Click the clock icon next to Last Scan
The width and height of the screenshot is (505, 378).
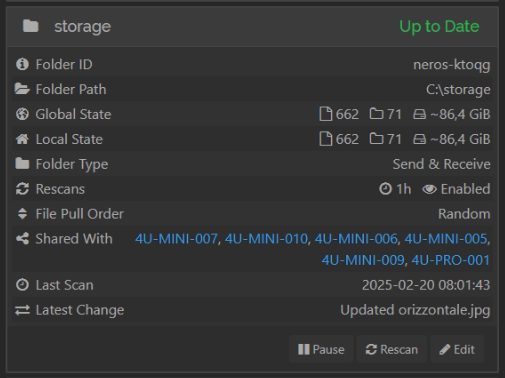[x=22, y=285]
